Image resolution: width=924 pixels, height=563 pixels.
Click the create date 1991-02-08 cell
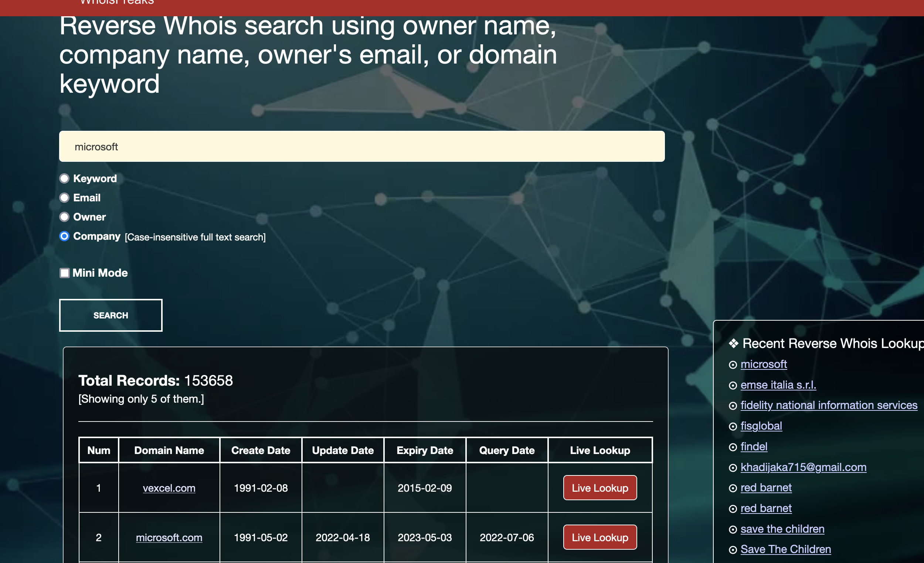pyautogui.click(x=261, y=488)
